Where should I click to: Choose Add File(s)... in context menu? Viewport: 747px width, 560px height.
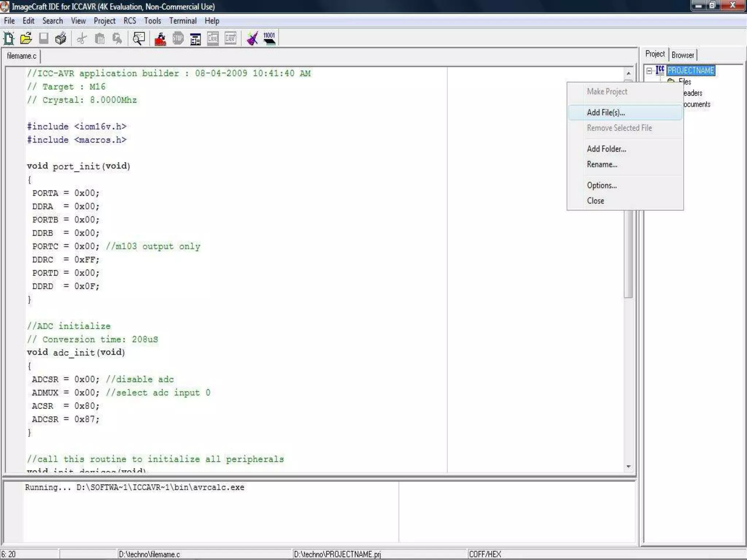[625, 112]
